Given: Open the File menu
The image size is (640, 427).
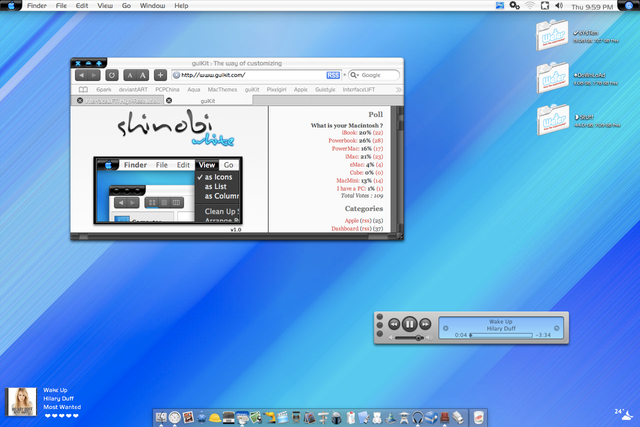Looking at the screenshot, I should 61,6.
